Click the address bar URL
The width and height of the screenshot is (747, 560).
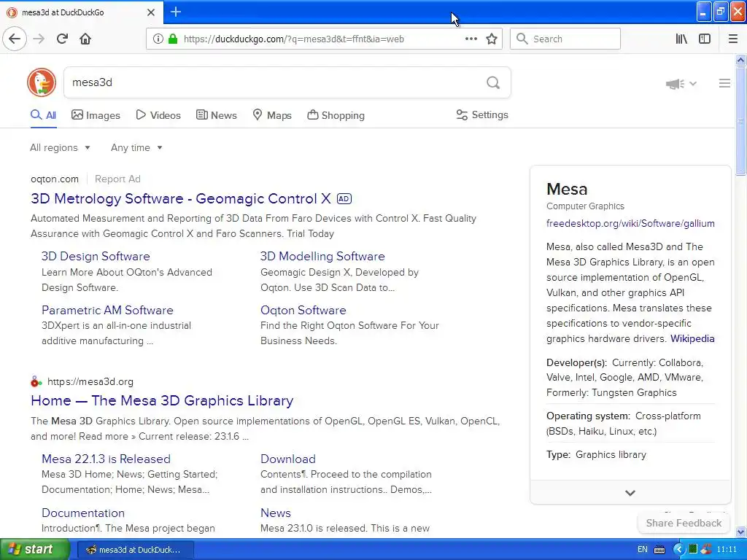[x=294, y=39]
